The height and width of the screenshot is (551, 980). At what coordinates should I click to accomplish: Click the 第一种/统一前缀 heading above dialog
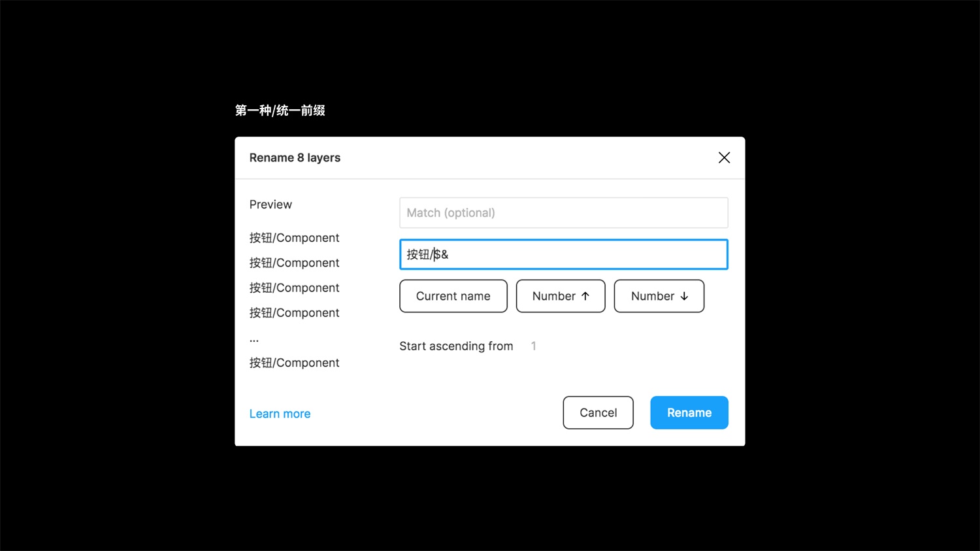click(x=280, y=110)
